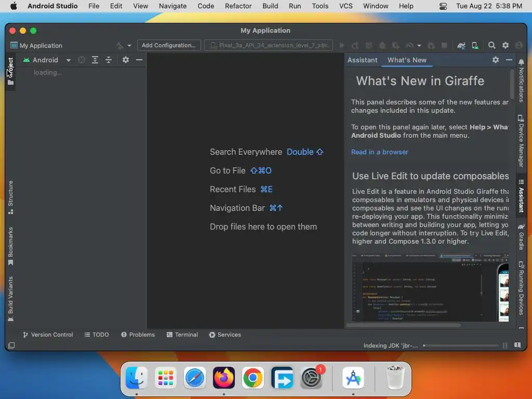Click the Sync Project with Gradle Files icon

pyautogui.click(x=461, y=46)
